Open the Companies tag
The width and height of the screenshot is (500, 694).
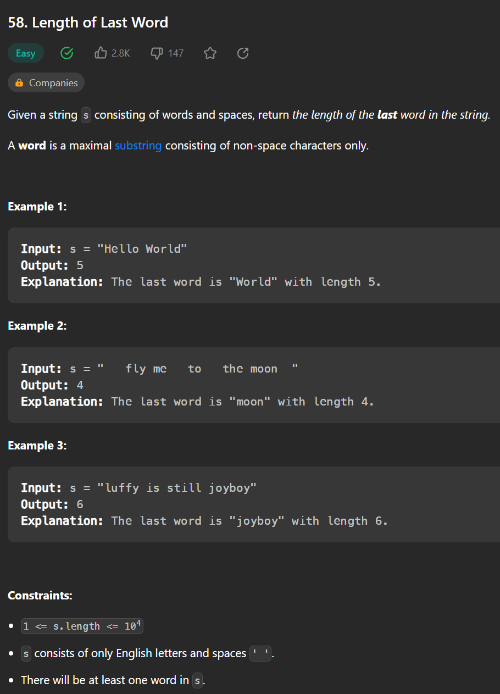(46, 83)
